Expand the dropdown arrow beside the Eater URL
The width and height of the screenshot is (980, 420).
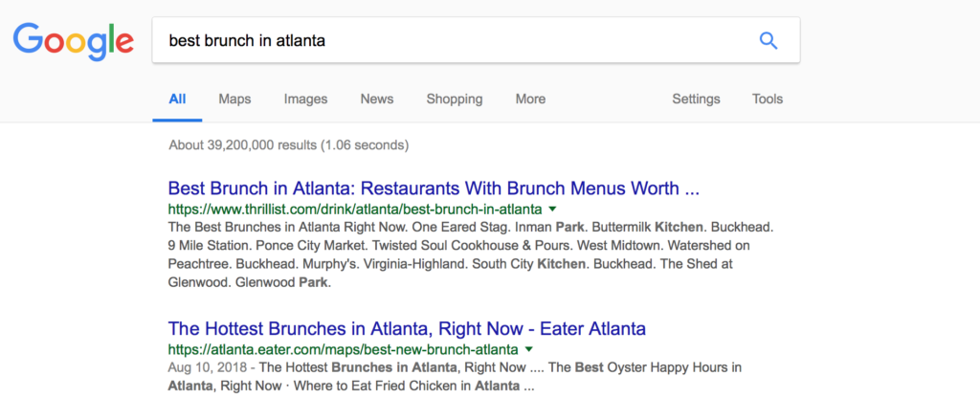(x=528, y=348)
